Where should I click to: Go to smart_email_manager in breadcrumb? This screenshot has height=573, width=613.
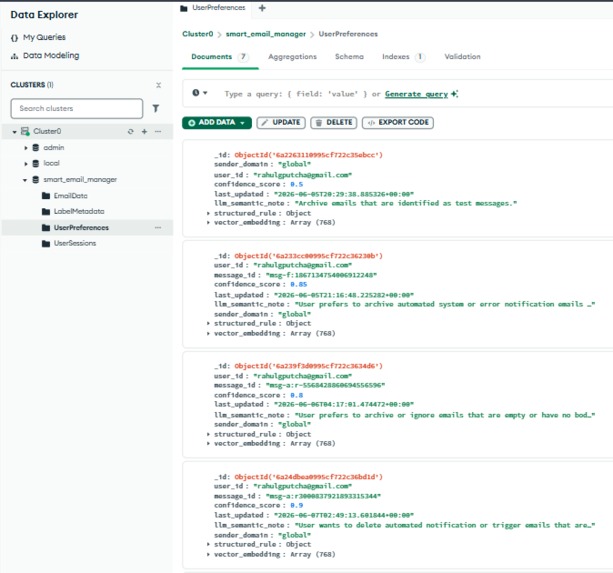pyautogui.click(x=266, y=34)
